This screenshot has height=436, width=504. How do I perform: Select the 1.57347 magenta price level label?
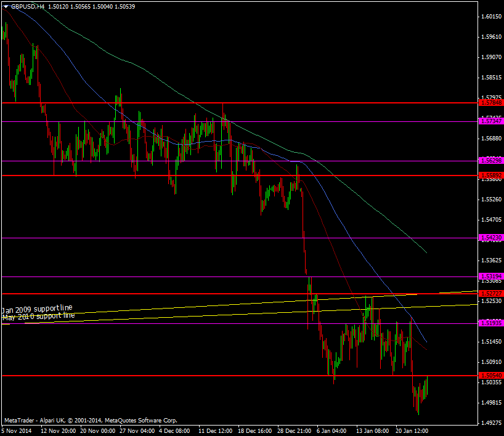491,121
